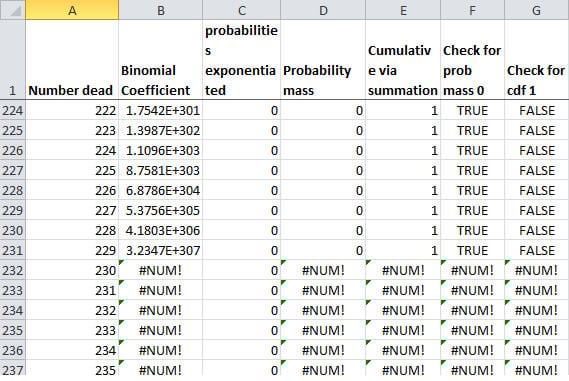Select column G header
569x381 pixels.
tap(536, 9)
